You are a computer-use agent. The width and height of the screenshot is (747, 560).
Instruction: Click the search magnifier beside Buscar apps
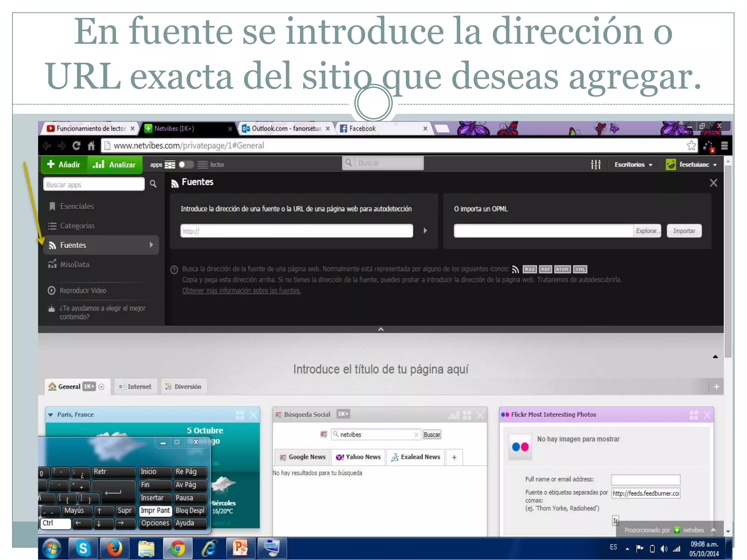153,184
